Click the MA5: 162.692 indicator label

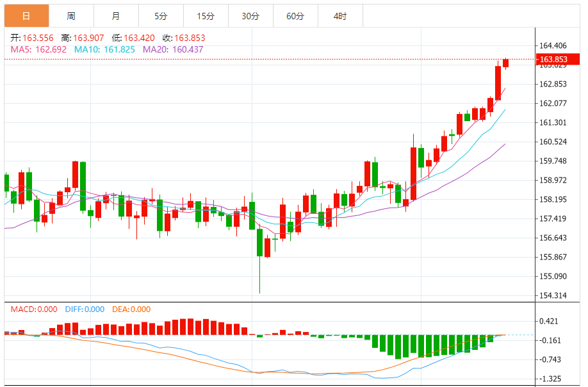[x=38, y=49]
